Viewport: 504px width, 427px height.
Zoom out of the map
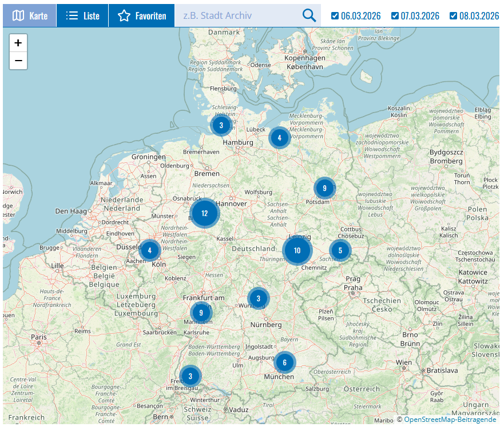(18, 61)
